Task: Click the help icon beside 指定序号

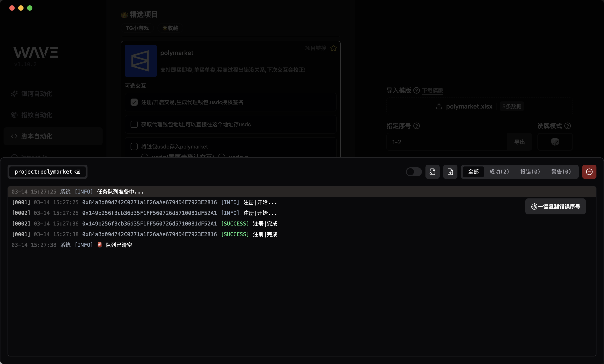Action: (417, 126)
